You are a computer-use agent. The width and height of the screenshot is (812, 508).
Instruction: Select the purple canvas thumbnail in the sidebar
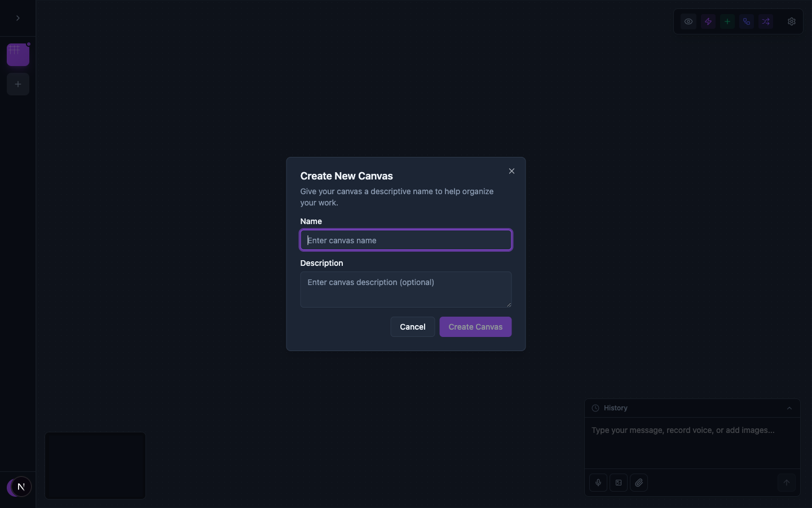17,54
